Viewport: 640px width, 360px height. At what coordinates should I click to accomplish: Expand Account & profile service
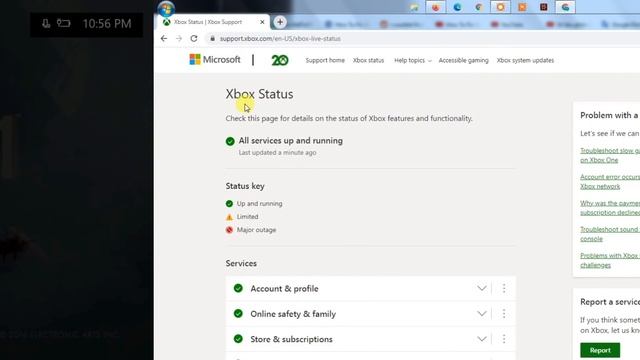482,289
